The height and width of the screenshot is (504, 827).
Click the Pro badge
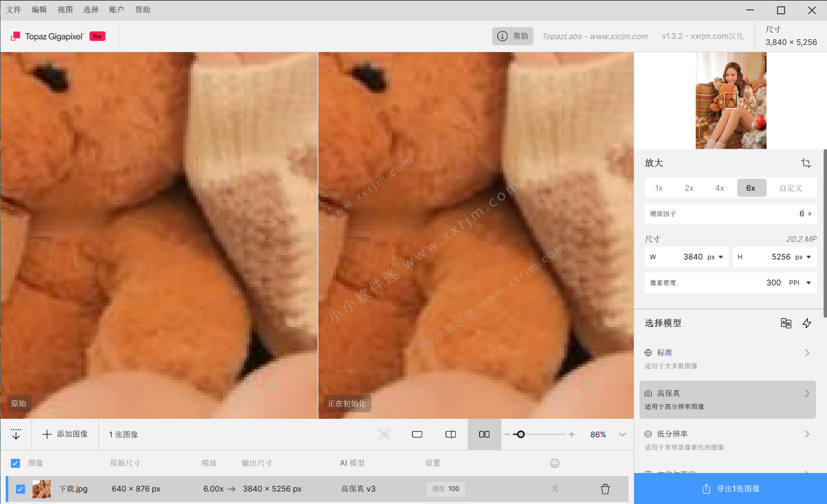point(97,36)
